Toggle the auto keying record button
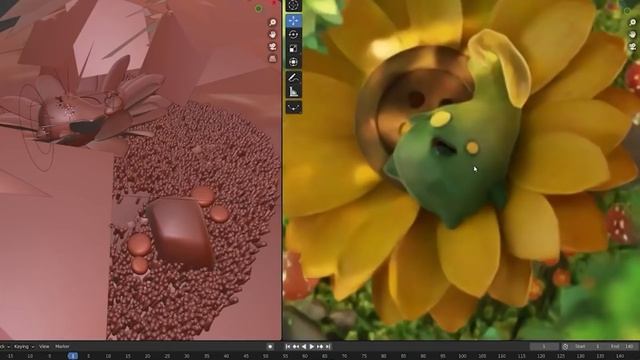Viewport: 640px width, 360px height. (x=270, y=347)
